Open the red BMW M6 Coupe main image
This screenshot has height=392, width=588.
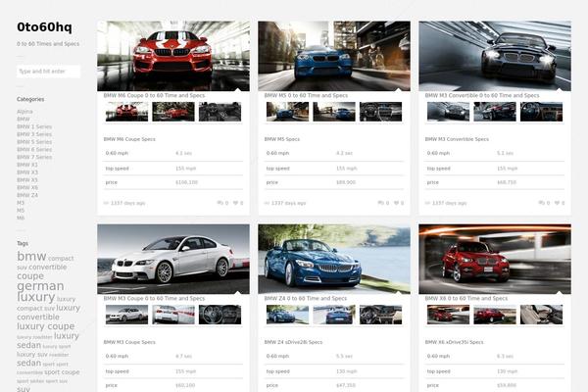tap(173, 56)
